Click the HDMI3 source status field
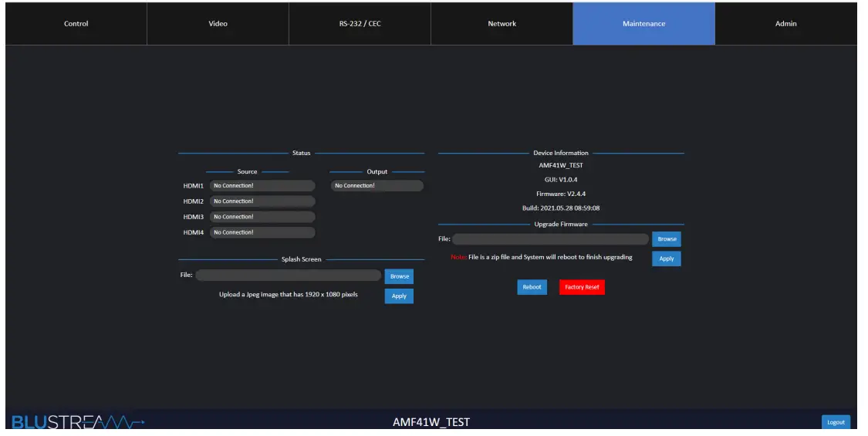Image resolution: width=868 pixels, height=436 pixels. coord(262,217)
